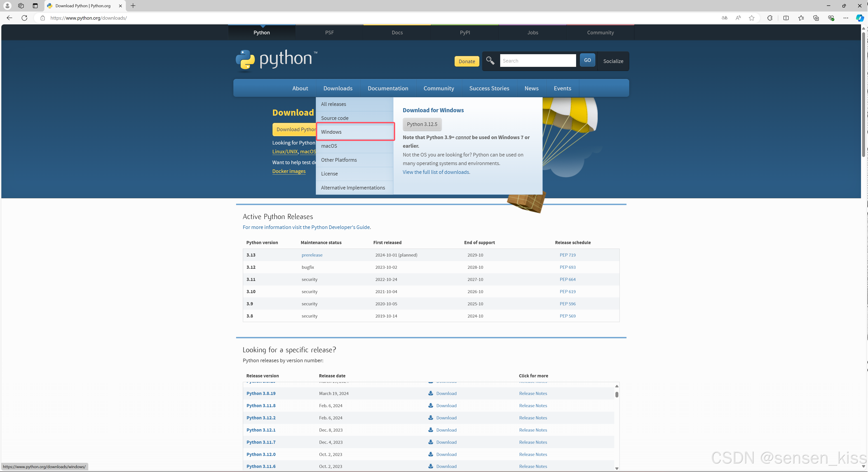Image resolution: width=868 pixels, height=472 pixels.
Task: Open the Success Stories navigation menu
Action: coord(489,88)
